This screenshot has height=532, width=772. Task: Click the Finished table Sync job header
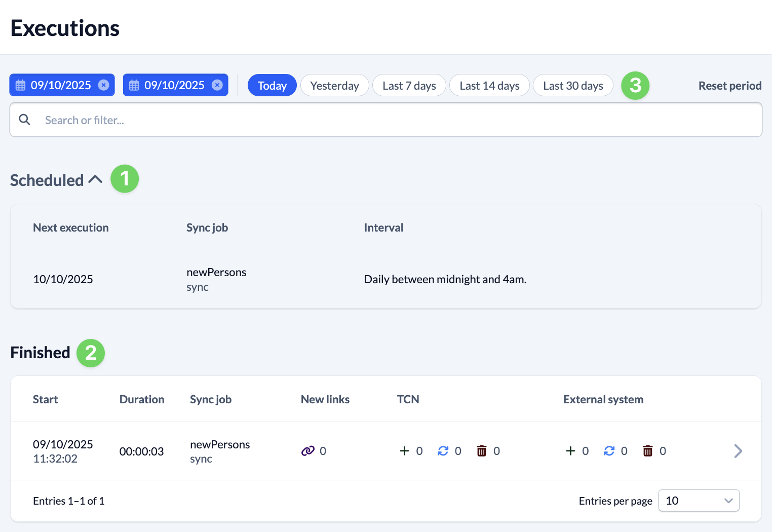pyautogui.click(x=211, y=399)
